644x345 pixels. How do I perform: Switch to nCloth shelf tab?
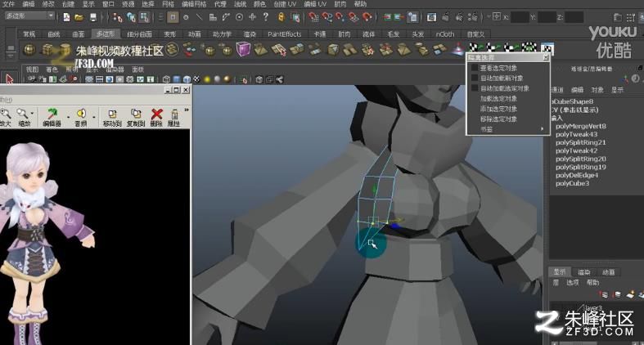[445, 34]
